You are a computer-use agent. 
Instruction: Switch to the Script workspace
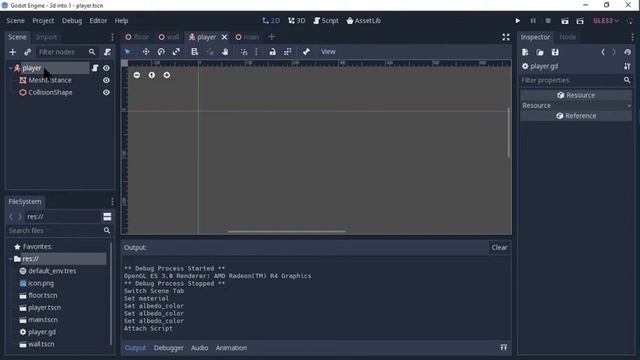click(326, 21)
